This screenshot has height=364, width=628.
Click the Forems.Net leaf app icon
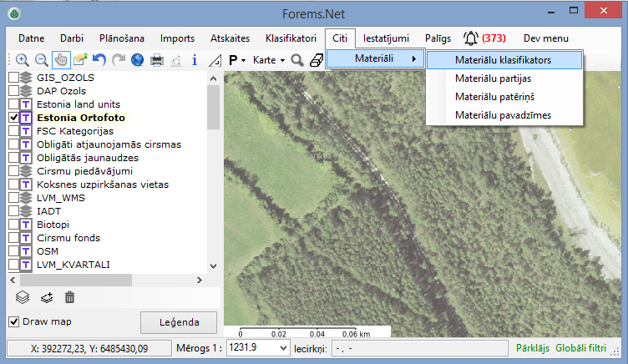pyautogui.click(x=14, y=14)
